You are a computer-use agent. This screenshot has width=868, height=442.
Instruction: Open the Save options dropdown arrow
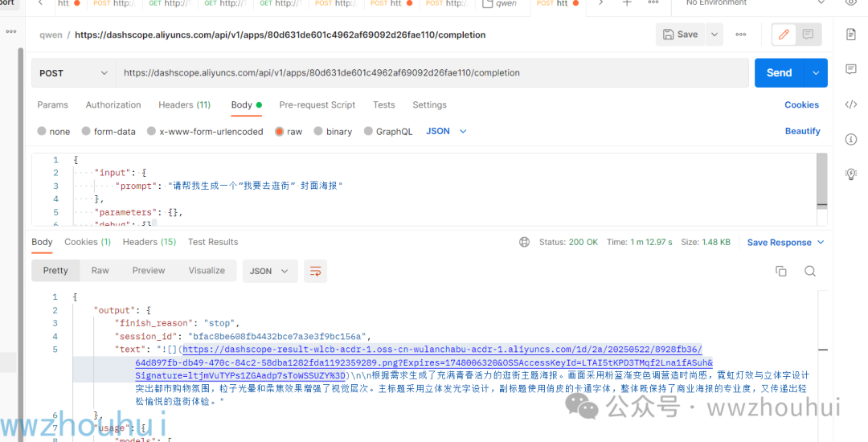714,35
